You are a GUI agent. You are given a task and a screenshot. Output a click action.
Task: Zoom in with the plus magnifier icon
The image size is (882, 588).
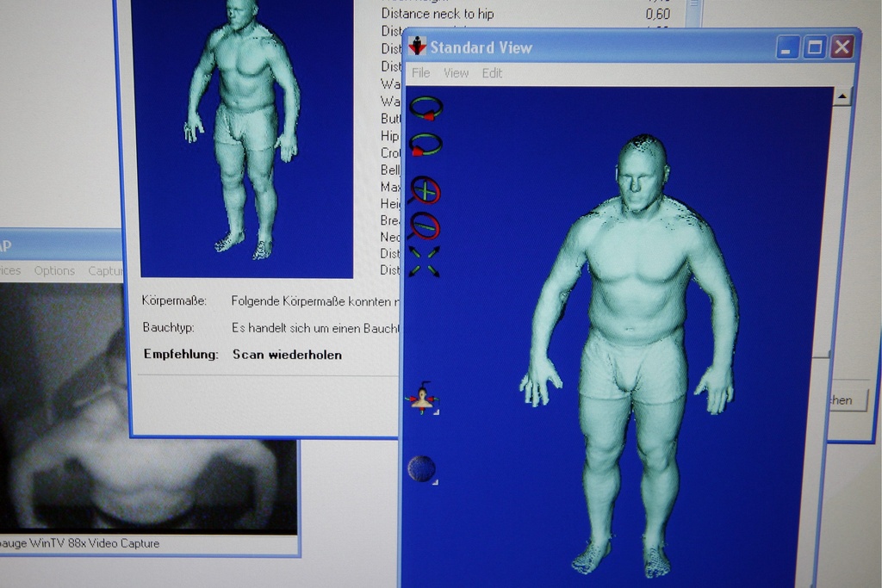coord(425,189)
